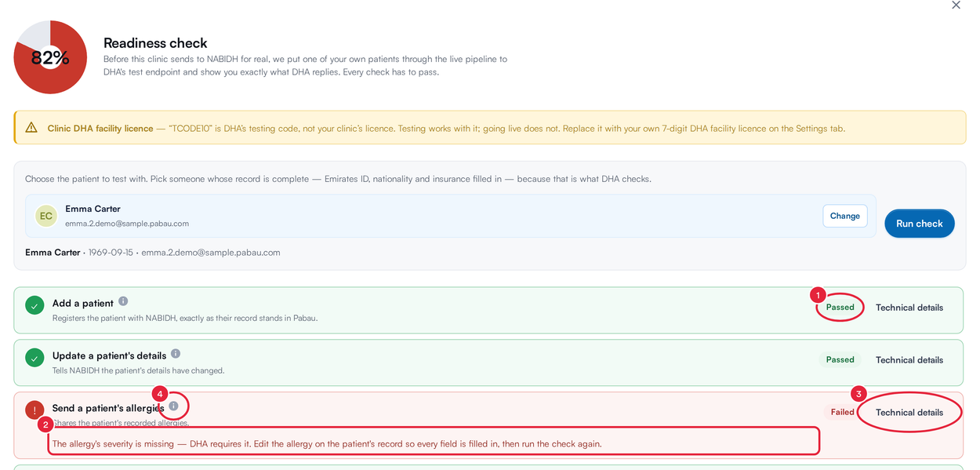The width and height of the screenshot is (980, 470).
Task: Show info tooltip for "Send a patient's allergies"
Action: [x=173, y=406]
